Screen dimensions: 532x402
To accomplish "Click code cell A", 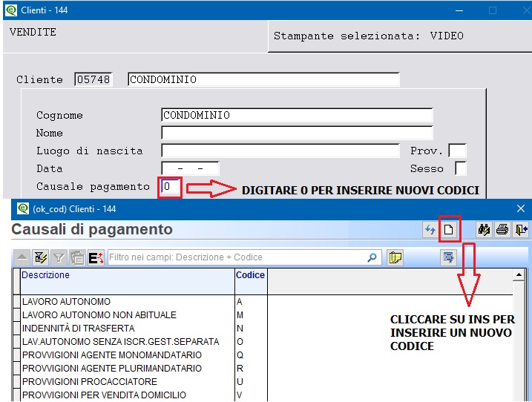I will (251, 302).
